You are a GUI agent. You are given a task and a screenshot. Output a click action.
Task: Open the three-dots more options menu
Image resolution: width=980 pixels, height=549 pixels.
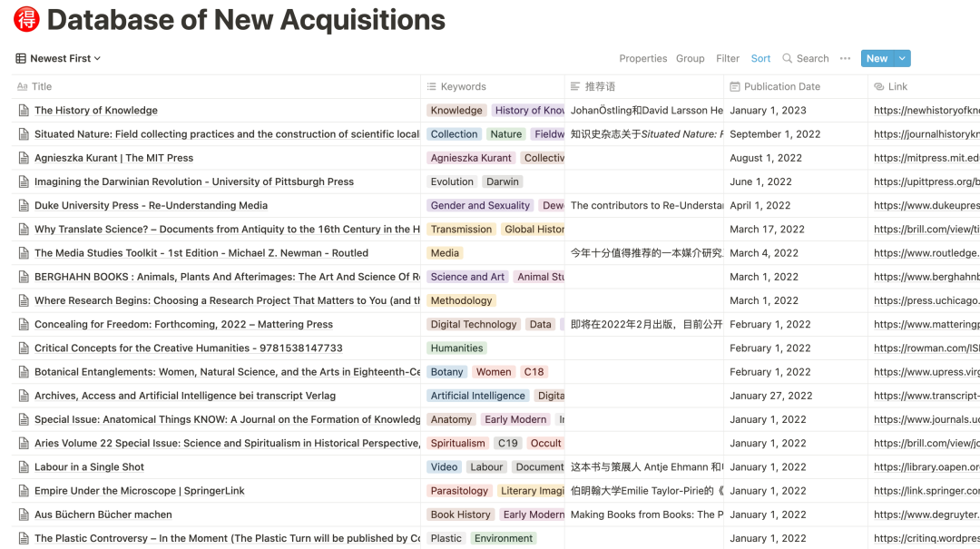[845, 58]
